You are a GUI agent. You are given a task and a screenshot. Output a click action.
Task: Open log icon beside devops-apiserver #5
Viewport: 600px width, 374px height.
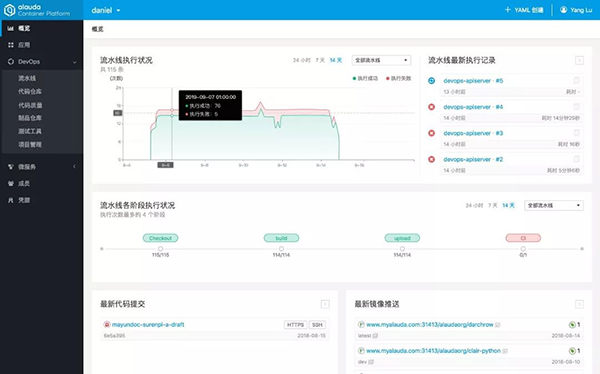576,80
